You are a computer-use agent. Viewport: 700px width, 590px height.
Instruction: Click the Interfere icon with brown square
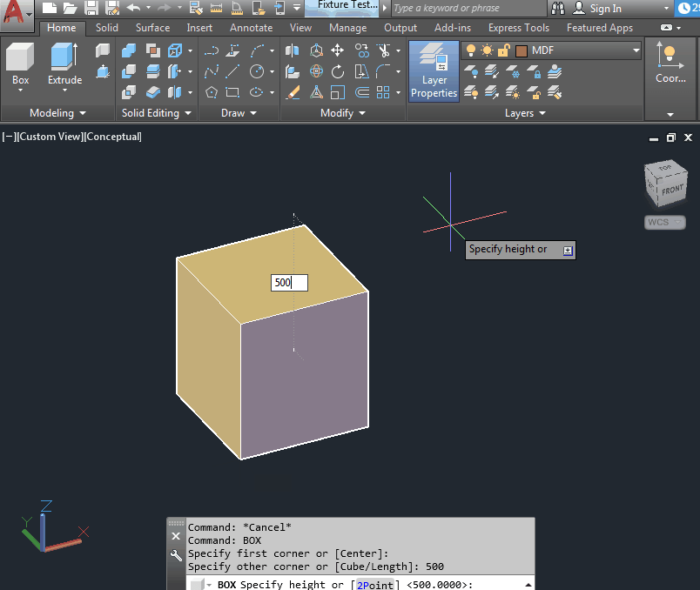[152, 50]
